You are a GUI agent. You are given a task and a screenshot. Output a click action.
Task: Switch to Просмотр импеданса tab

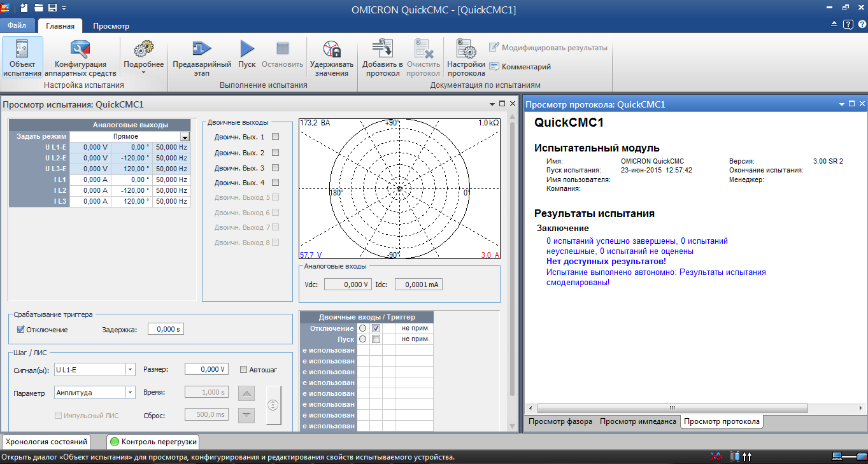(638, 421)
